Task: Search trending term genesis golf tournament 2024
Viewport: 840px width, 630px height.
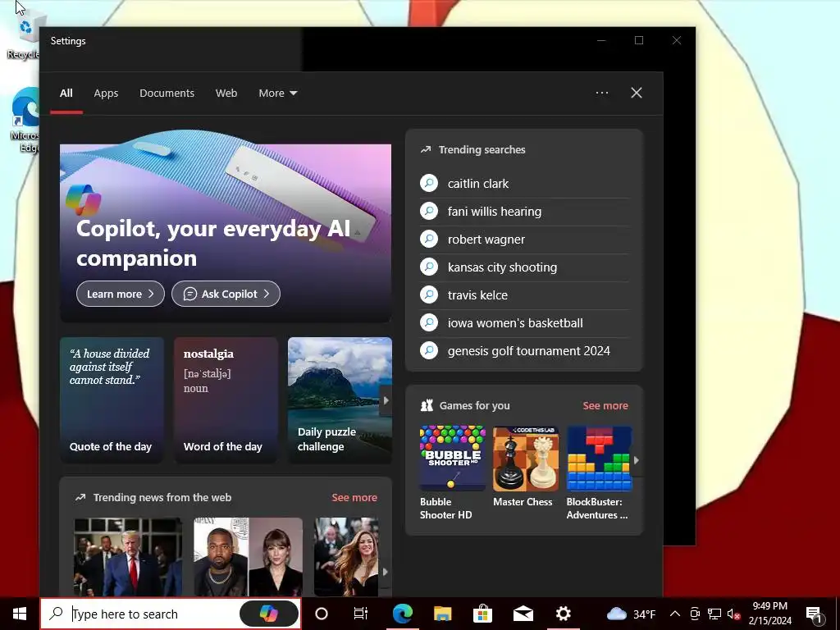Action: pyautogui.click(x=529, y=351)
